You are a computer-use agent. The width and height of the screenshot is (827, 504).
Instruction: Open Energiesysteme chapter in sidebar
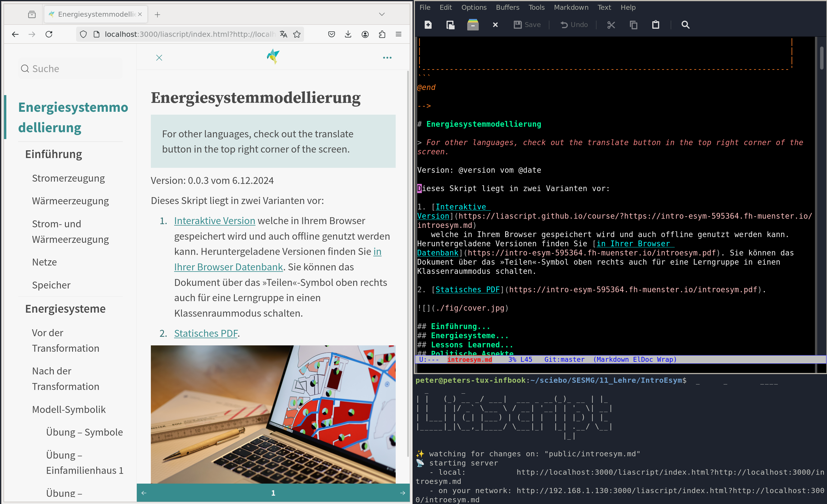(x=66, y=308)
